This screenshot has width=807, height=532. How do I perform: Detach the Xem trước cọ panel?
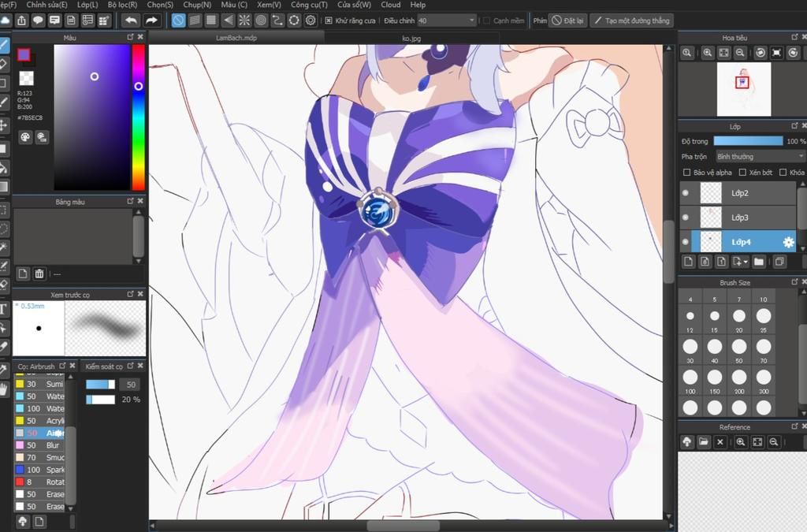tap(130, 294)
